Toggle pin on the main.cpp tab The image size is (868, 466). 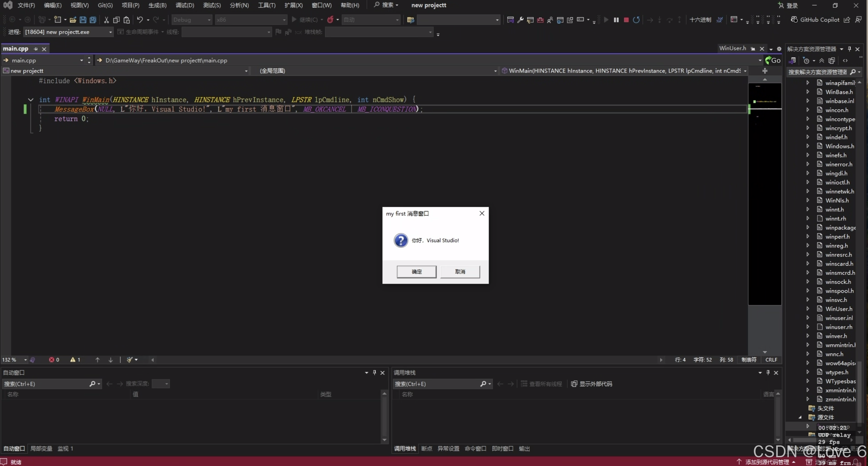coord(36,49)
